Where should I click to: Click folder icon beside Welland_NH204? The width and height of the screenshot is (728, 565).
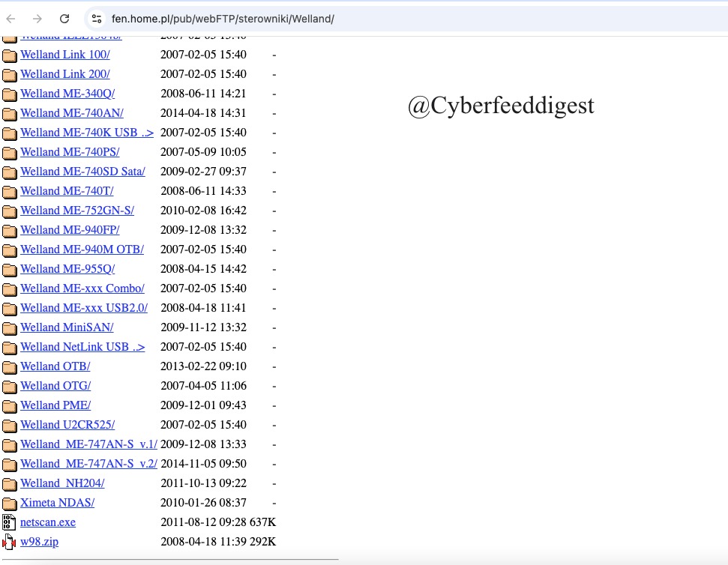tap(9, 484)
